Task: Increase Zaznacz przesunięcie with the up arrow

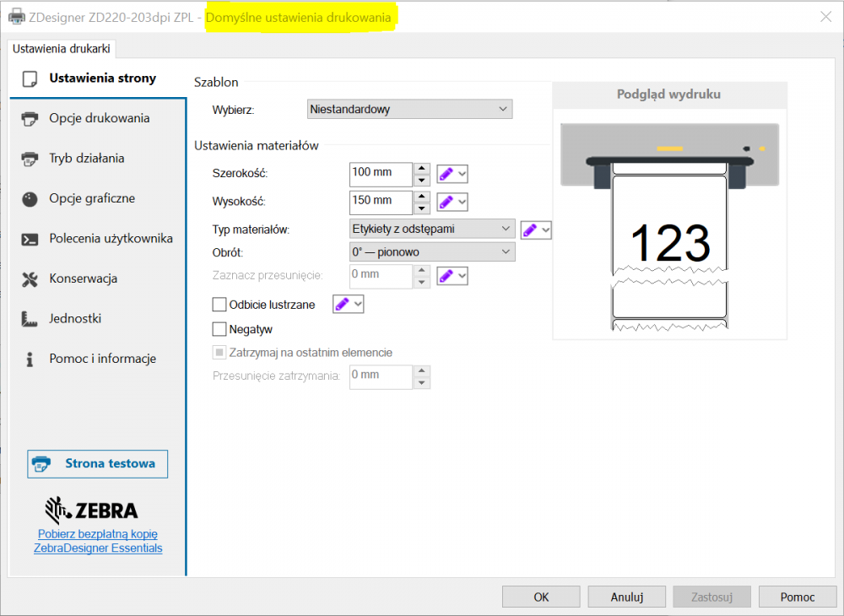Action: [422, 270]
